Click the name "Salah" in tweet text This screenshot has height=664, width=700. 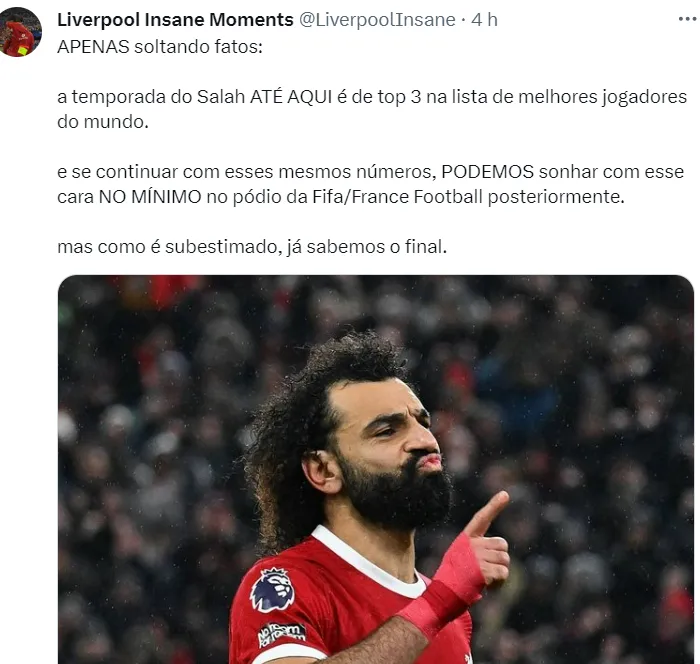click(x=221, y=96)
